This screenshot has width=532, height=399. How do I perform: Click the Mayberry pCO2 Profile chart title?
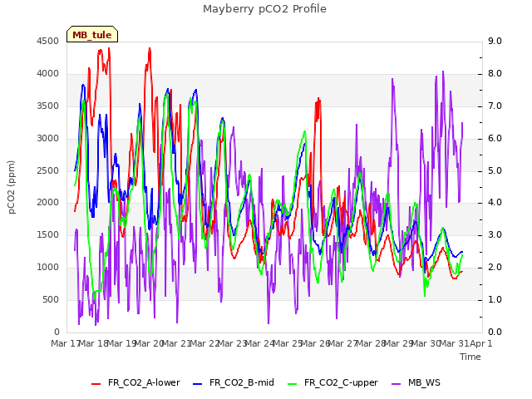(x=264, y=9)
